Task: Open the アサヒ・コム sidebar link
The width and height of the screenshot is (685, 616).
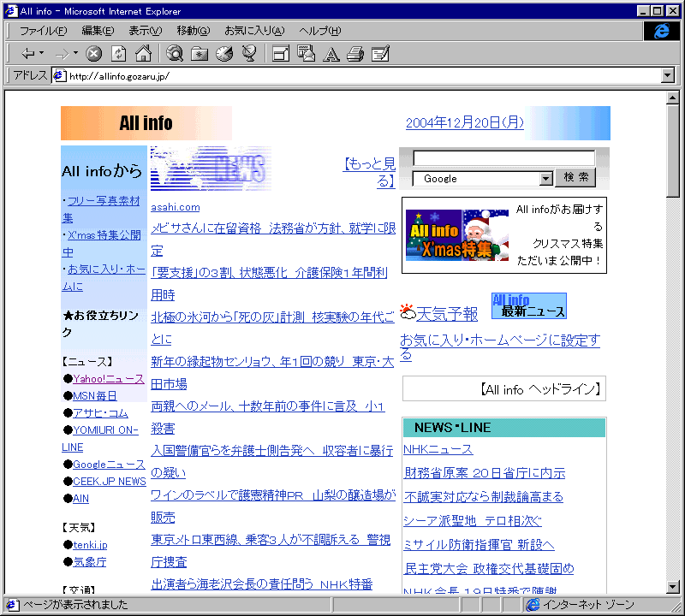Action: click(x=100, y=413)
